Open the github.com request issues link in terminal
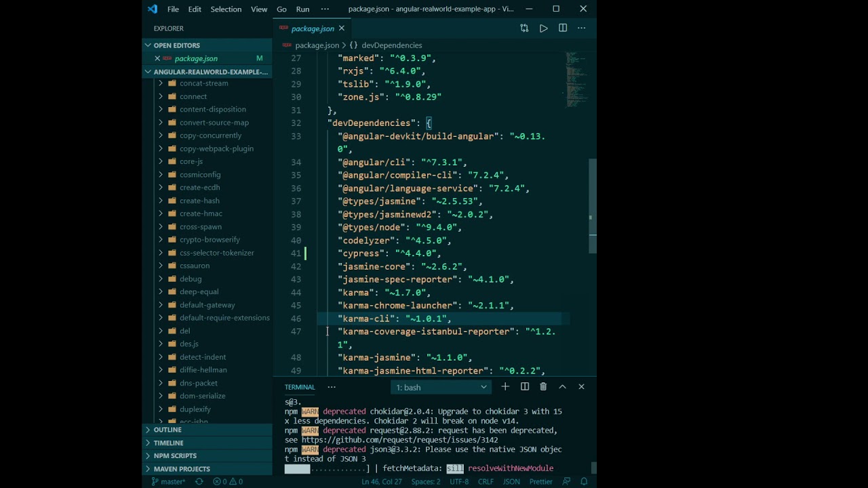868x488 pixels. coord(399,440)
